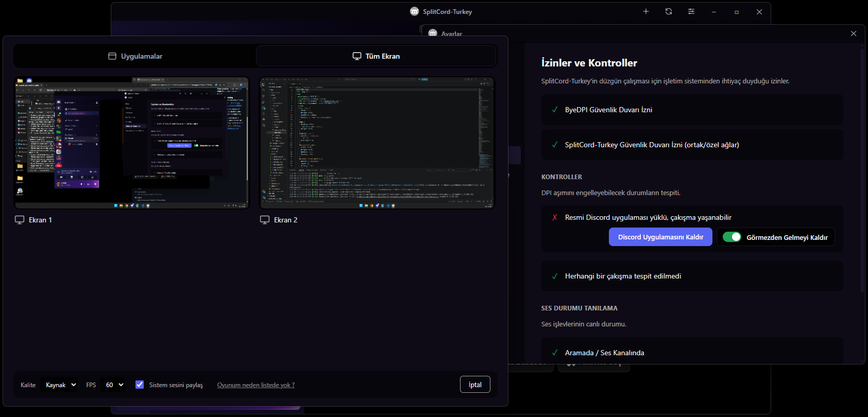Viewport: 868px width, 417px height.
Task: Click the KONTROLLER section label
Action: [x=561, y=177]
